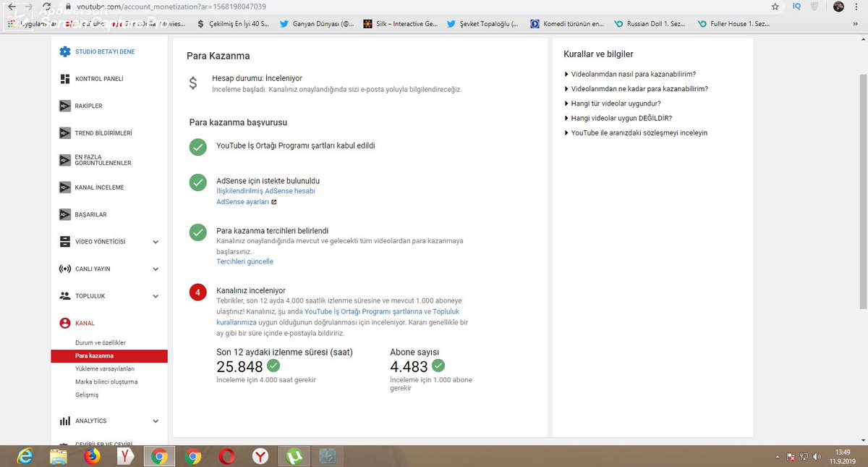Show hidden tray icons arrow
The height and width of the screenshot is (467, 868).
pyautogui.click(x=777, y=457)
